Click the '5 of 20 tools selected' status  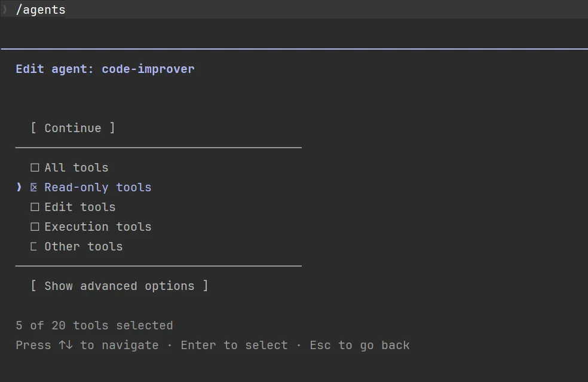(94, 326)
